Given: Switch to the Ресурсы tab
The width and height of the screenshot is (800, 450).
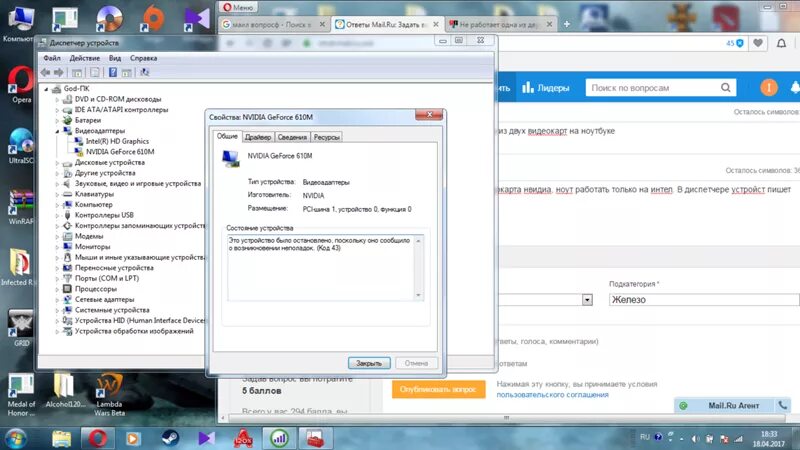Looking at the screenshot, I should (x=327, y=137).
